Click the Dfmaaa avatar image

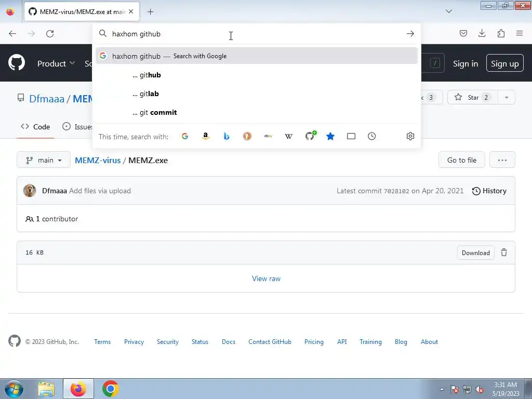(30, 191)
